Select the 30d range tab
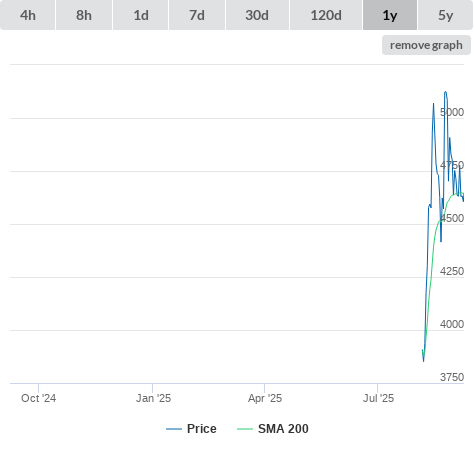The image size is (474, 455). tap(257, 15)
